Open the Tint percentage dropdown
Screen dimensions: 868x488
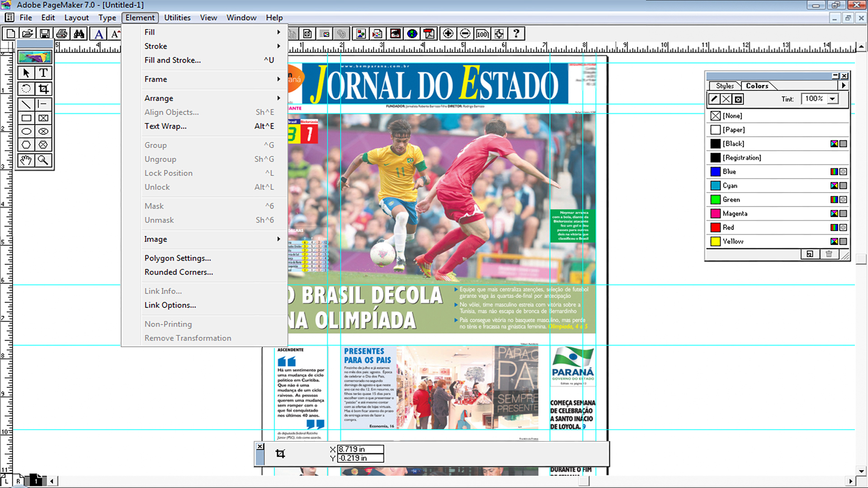(833, 99)
